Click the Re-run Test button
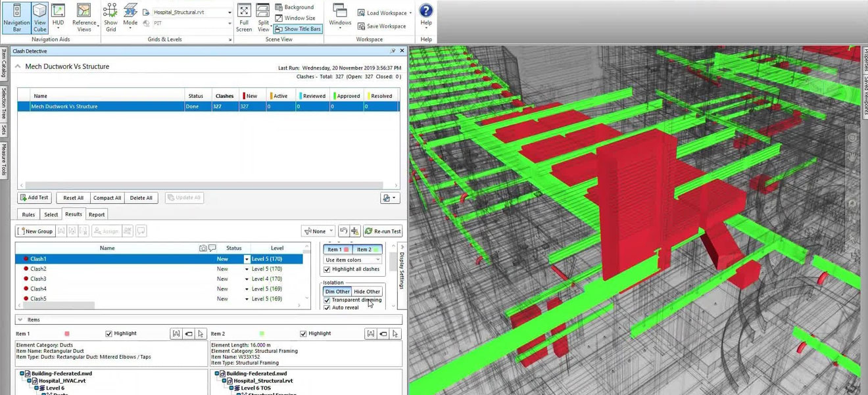This screenshot has width=868, height=395. [383, 231]
